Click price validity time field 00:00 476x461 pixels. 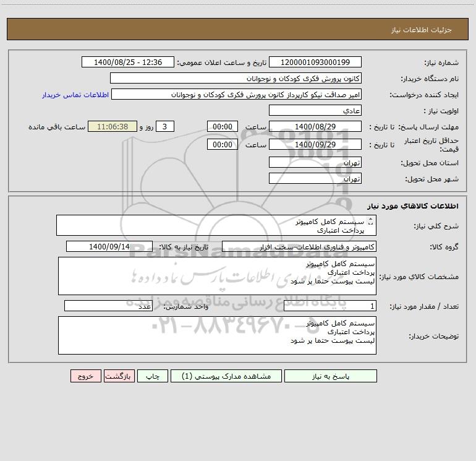tap(222, 144)
